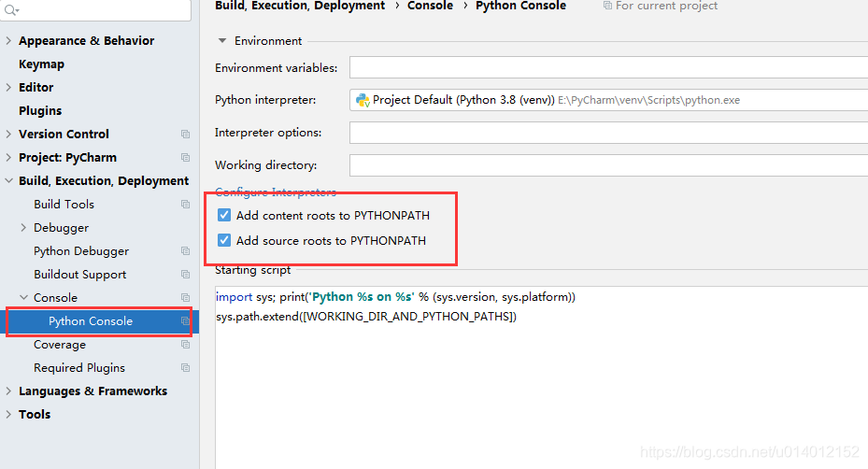The width and height of the screenshot is (868, 469).
Task: Click the Environment variables field
Action: coord(608,67)
